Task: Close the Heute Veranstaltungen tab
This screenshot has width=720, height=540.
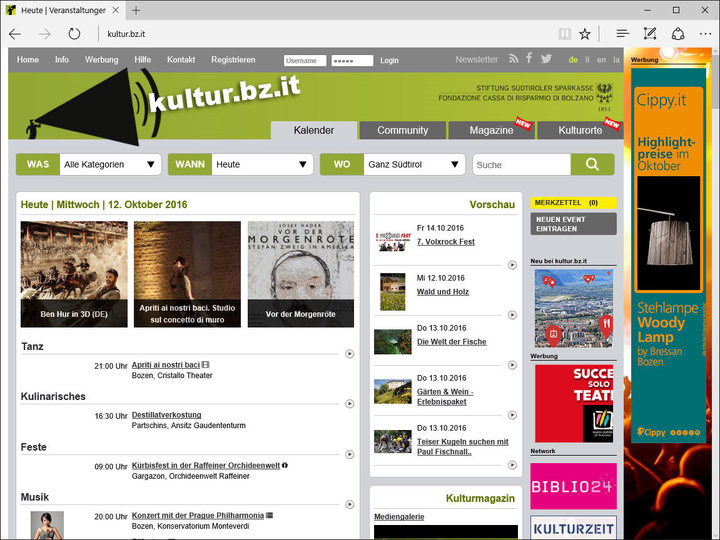Action: pyautogui.click(x=116, y=10)
